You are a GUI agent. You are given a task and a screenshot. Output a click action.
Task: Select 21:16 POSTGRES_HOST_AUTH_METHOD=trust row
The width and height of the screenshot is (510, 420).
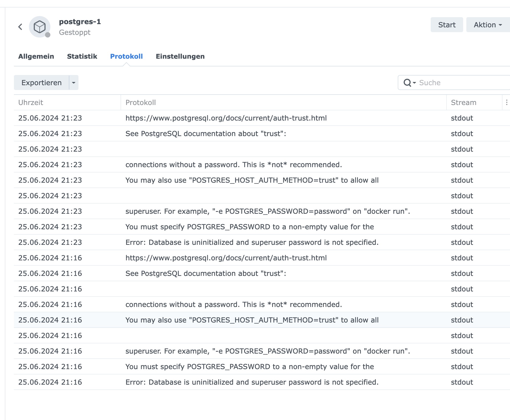pos(262,320)
